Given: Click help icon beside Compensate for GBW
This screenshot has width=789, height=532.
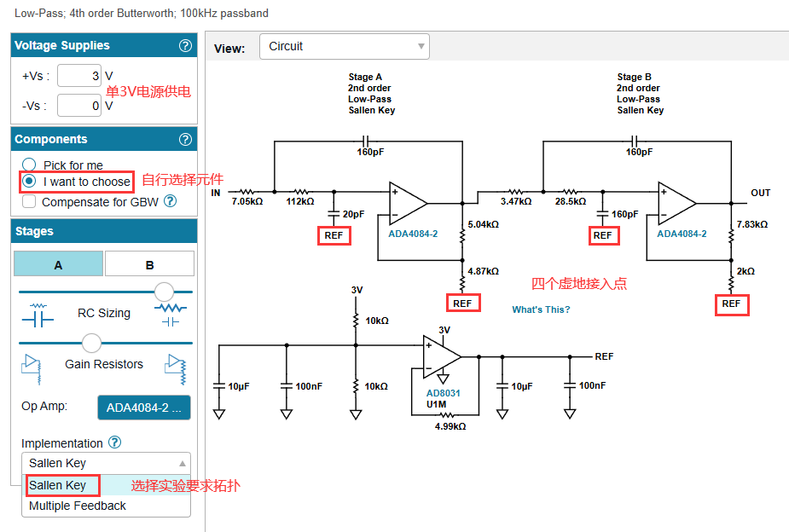Looking at the screenshot, I should click(170, 201).
